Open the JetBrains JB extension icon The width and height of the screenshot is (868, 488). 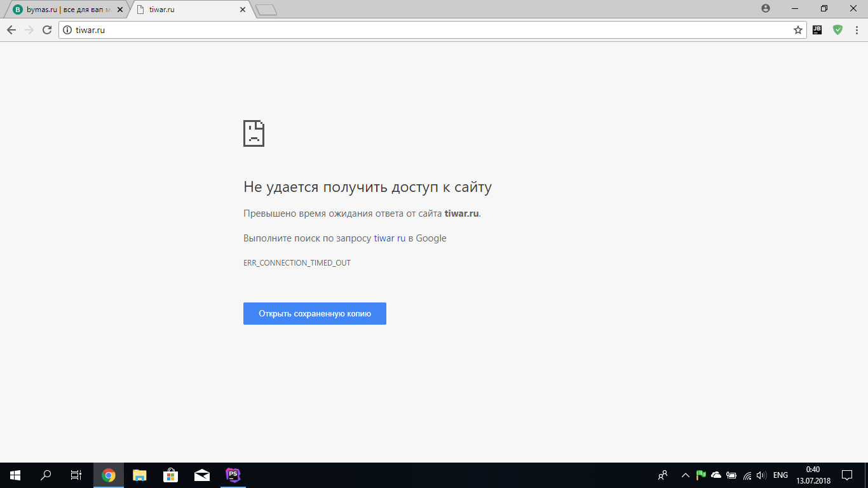[x=817, y=30]
